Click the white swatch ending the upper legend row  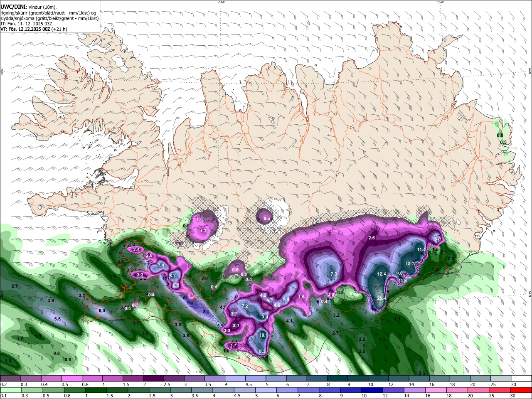click(x=521, y=379)
